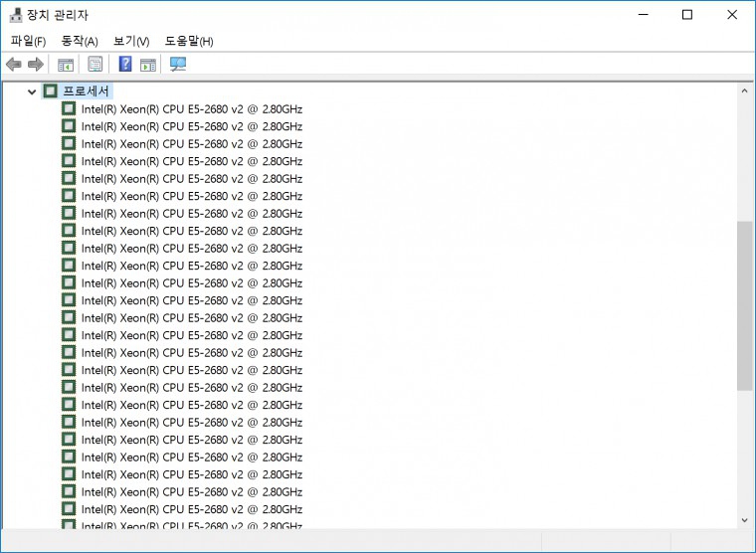Click the 장치 관리자 title bar icon
Image resolution: width=756 pixels, height=553 pixels.
coord(16,15)
